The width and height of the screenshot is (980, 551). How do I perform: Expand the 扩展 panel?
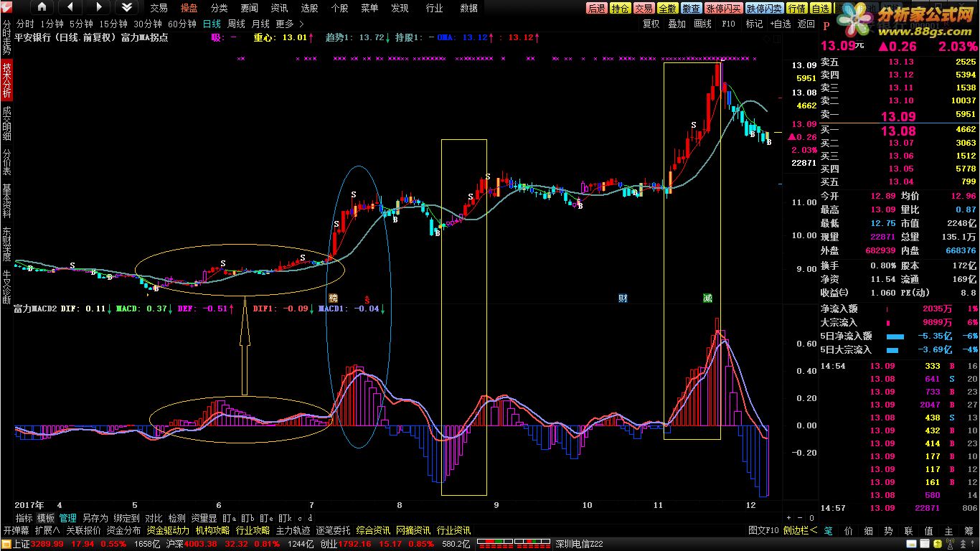[x=48, y=531]
